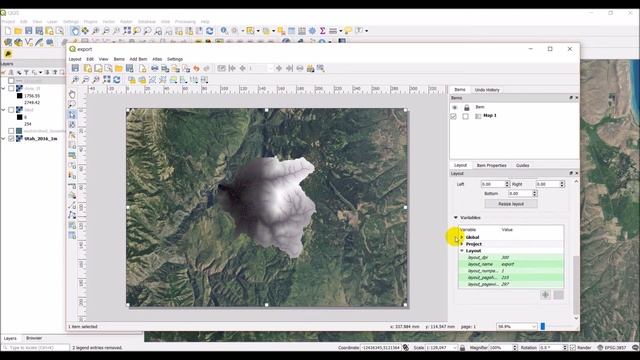
Task: Click the Add item plus button under variables
Action: (x=546, y=295)
